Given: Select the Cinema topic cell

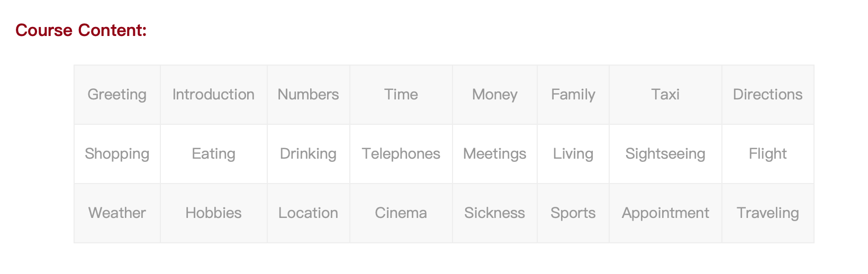Looking at the screenshot, I should click(x=401, y=213).
